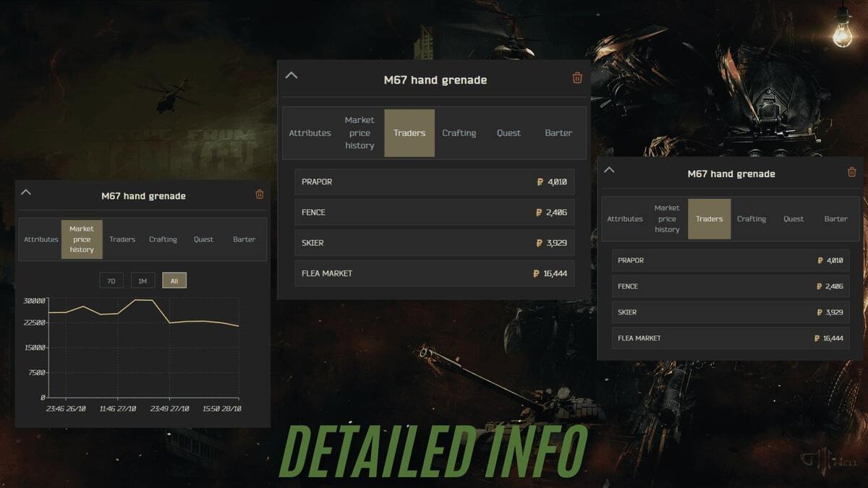Click FENCE row in right panel
Image resolution: width=868 pixels, height=488 pixels.
tap(731, 286)
